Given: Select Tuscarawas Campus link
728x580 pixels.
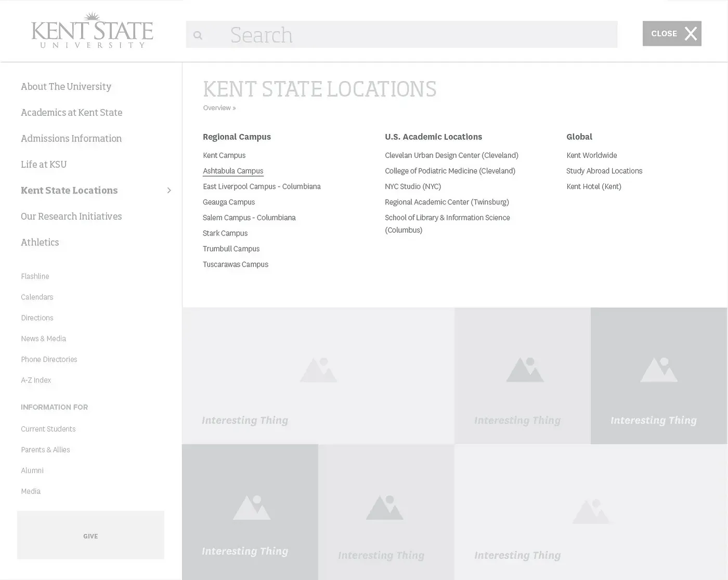Looking at the screenshot, I should [236, 264].
